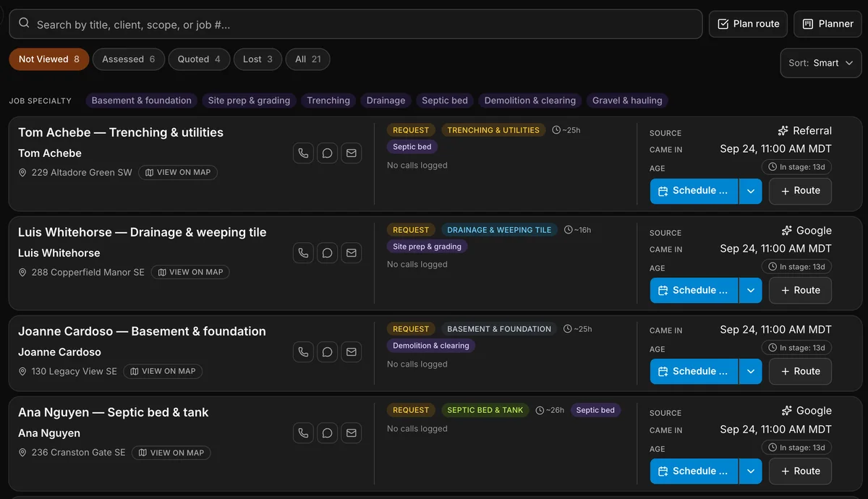Email Joanne Cardoso via envelope icon
This screenshot has height=499, width=868.
pyautogui.click(x=352, y=352)
